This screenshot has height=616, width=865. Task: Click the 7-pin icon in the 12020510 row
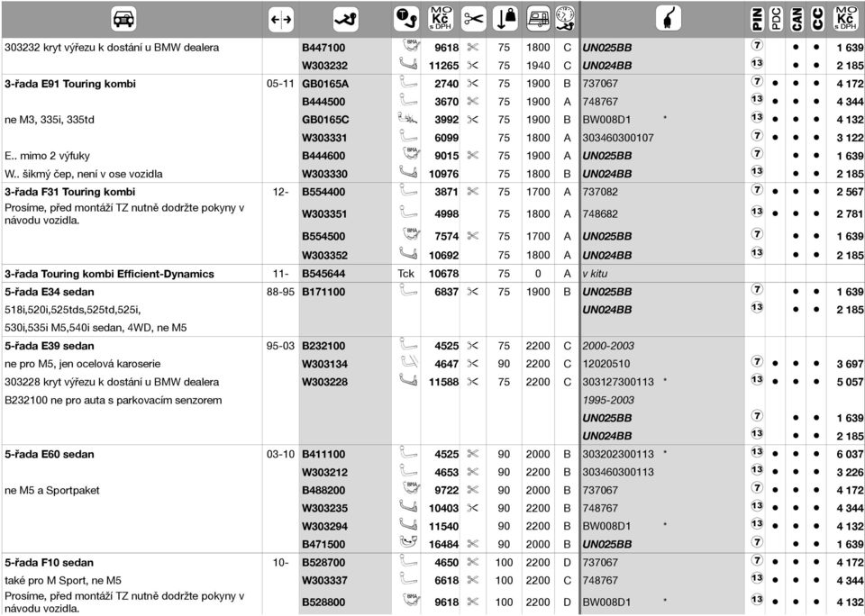tap(757, 362)
